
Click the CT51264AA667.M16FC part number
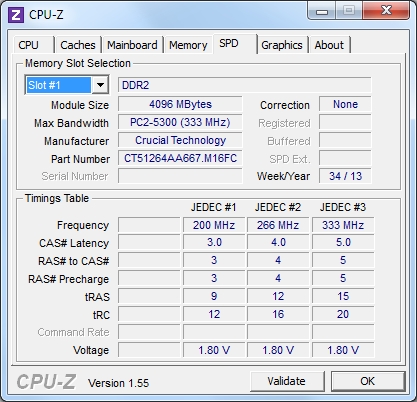(x=180, y=158)
